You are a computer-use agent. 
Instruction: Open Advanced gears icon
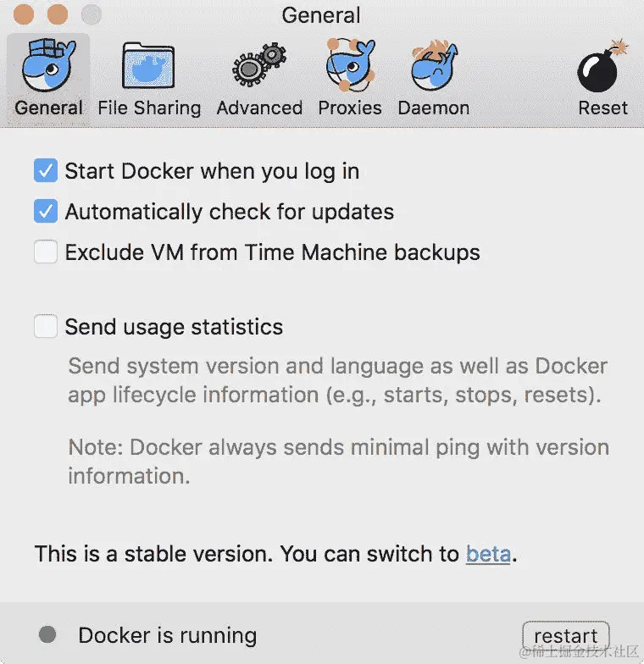(259, 64)
